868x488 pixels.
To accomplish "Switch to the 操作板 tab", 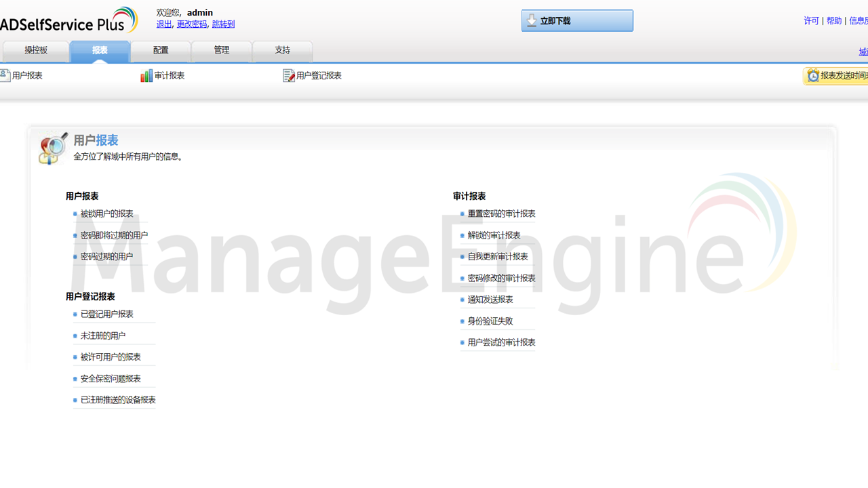I will coord(35,51).
